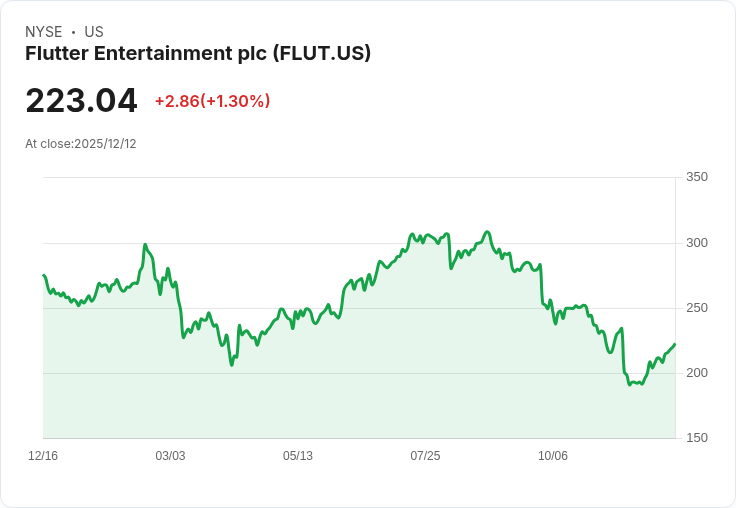This screenshot has height=508, width=736.
Task: Click the 150 y-axis label
Action: click(697, 438)
